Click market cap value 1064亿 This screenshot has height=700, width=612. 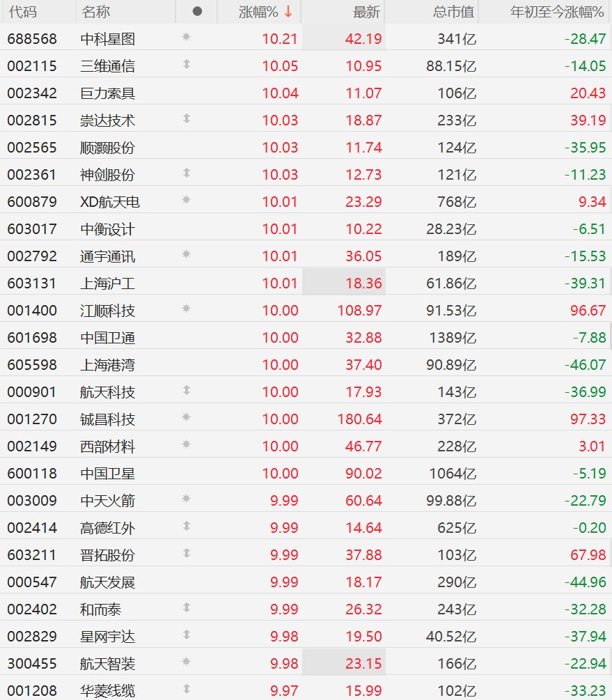click(x=453, y=474)
